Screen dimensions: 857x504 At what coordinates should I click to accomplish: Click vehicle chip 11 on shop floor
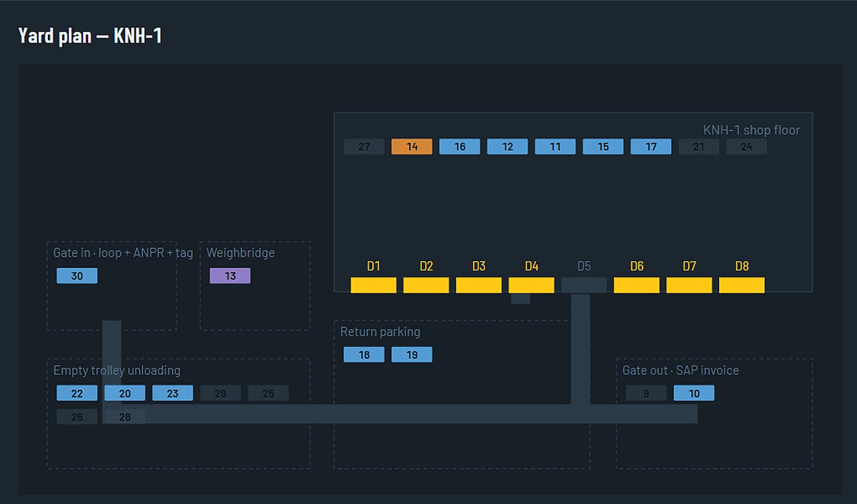coord(556,146)
